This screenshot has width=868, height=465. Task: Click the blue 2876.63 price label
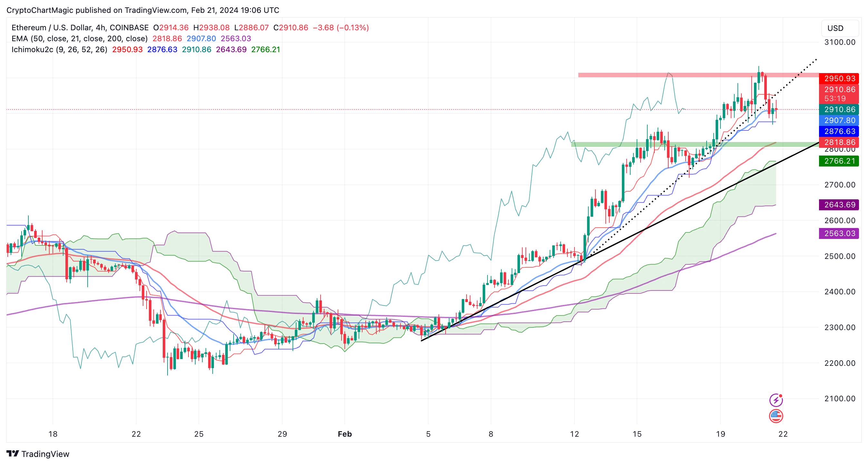click(839, 131)
